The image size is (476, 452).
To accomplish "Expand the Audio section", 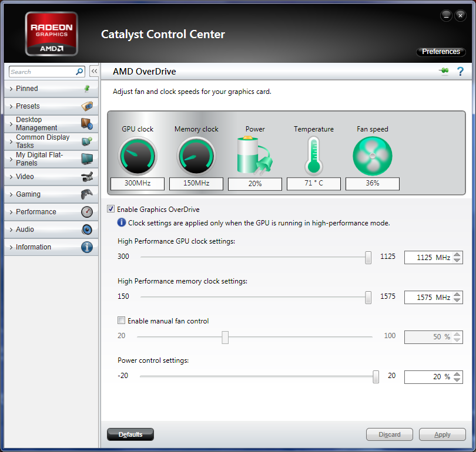I will point(11,229).
